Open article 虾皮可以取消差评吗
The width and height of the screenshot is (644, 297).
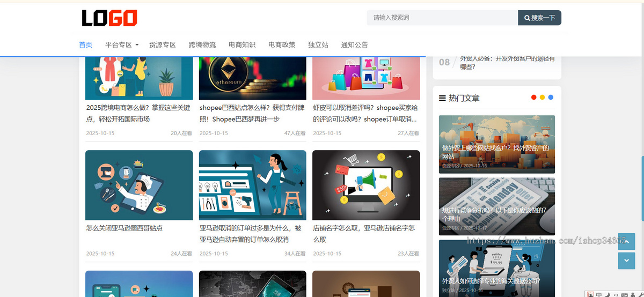(366, 113)
